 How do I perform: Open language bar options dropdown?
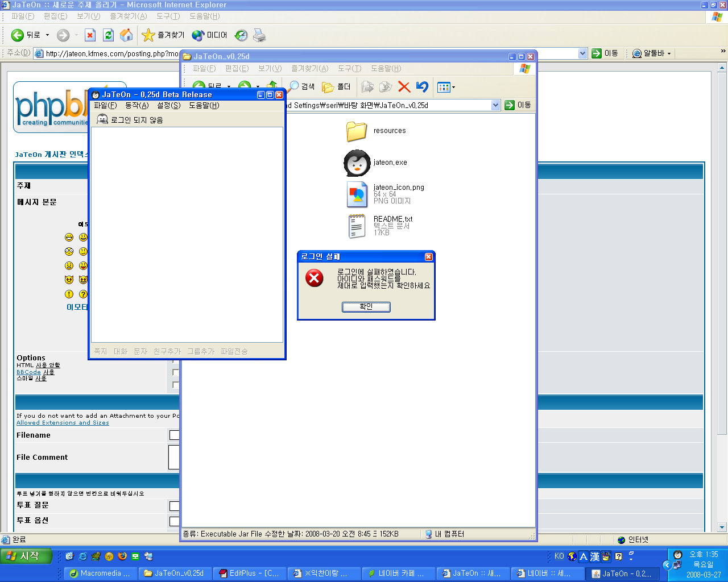[x=631, y=560]
